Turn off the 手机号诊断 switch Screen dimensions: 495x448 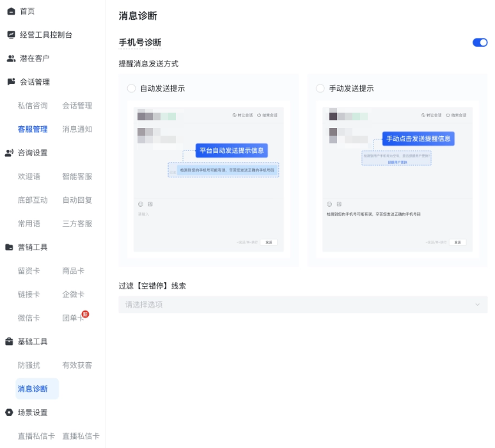click(480, 43)
